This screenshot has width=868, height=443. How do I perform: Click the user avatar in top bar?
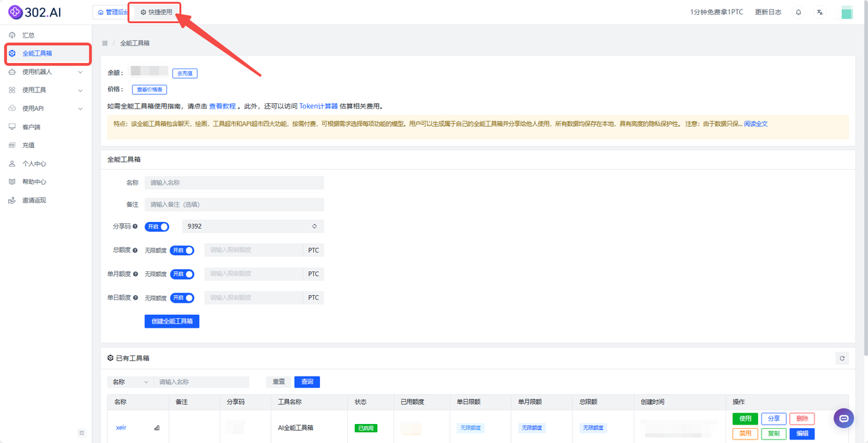point(846,12)
